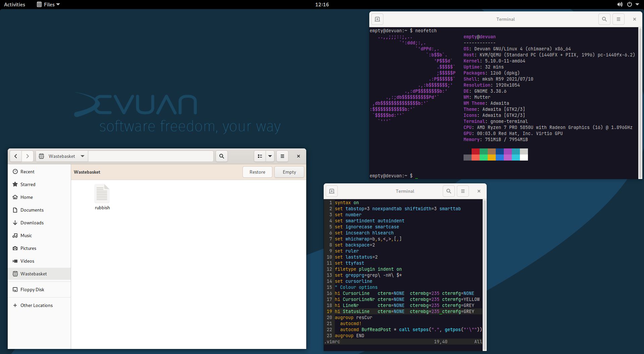Close the neofetch Terminal window
This screenshot has height=354, width=644.
pyautogui.click(x=635, y=19)
